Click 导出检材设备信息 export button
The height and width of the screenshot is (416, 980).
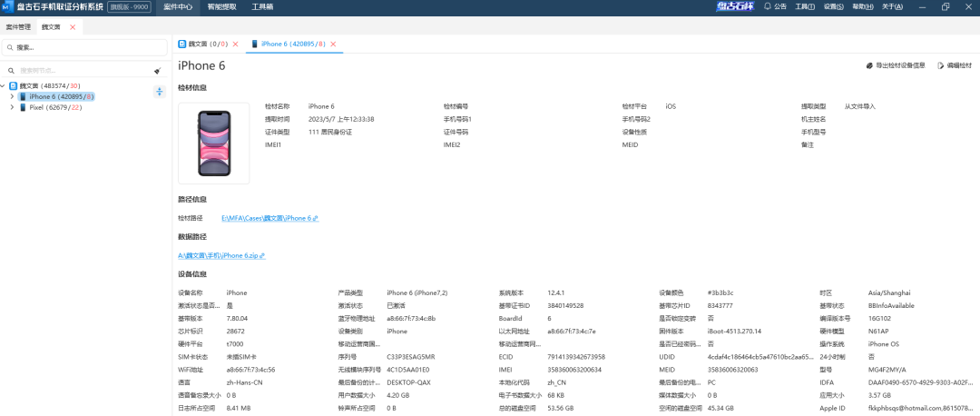point(896,65)
